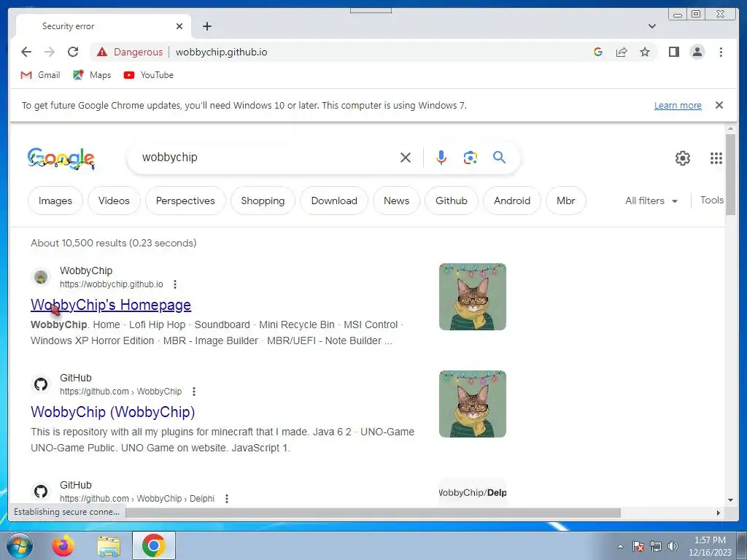Select the Android filter chip
Image resolution: width=747 pixels, height=560 pixels.
click(x=511, y=201)
